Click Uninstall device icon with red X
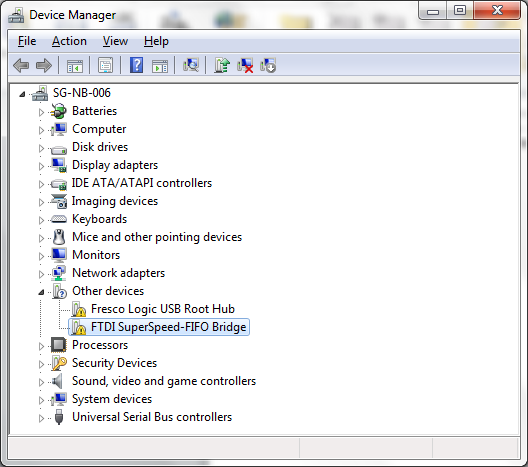528x467 pixels. tap(245, 65)
